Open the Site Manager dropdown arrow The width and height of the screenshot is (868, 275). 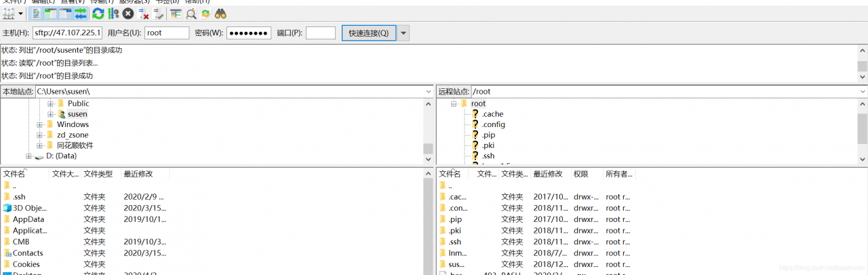20,13
